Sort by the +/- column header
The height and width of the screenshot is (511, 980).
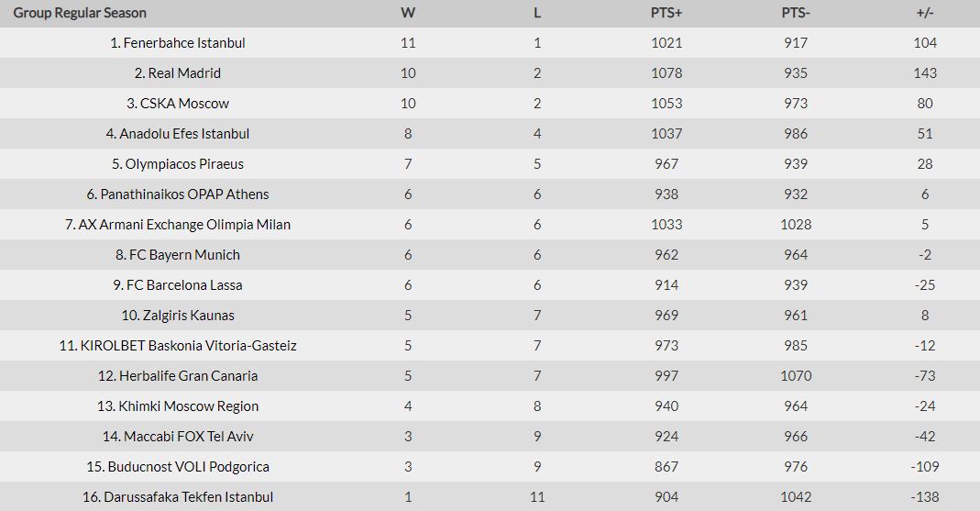click(925, 13)
